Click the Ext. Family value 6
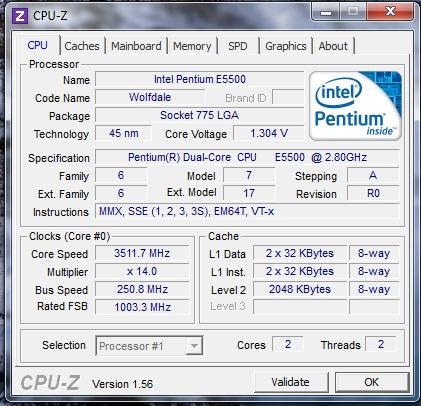Viewport: 421px width, 406px height. pos(121,193)
